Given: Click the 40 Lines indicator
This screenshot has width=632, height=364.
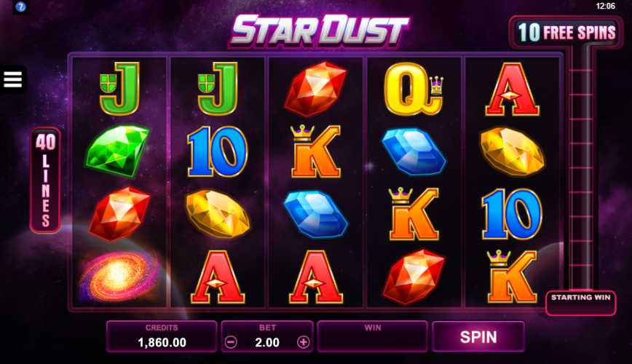Looking at the screenshot, I should click(46, 181).
